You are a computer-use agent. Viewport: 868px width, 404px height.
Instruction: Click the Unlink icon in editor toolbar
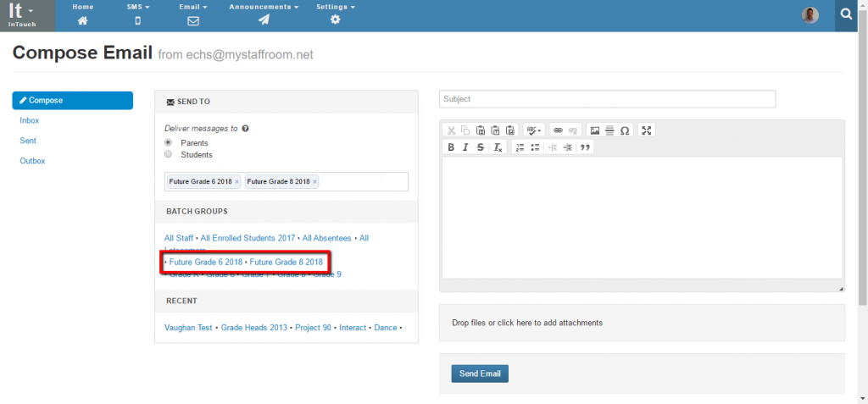click(x=573, y=130)
